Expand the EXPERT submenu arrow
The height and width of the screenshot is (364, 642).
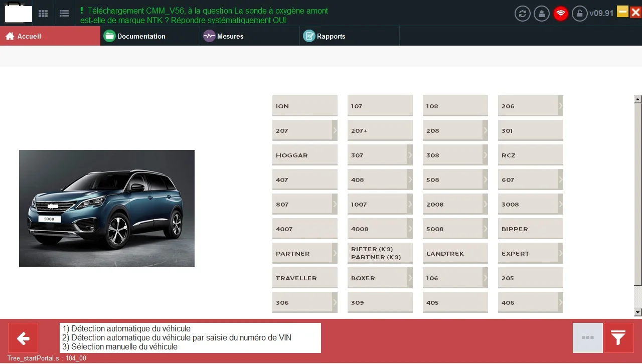click(x=560, y=253)
